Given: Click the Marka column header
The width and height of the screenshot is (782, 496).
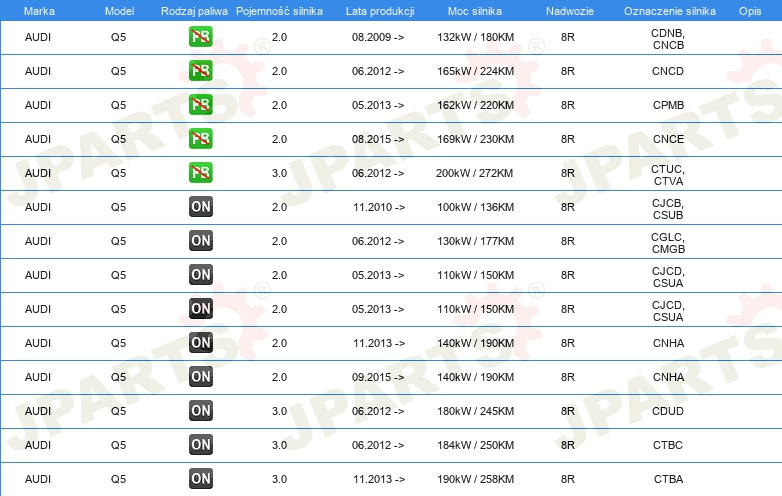Looking at the screenshot, I should (39, 11).
